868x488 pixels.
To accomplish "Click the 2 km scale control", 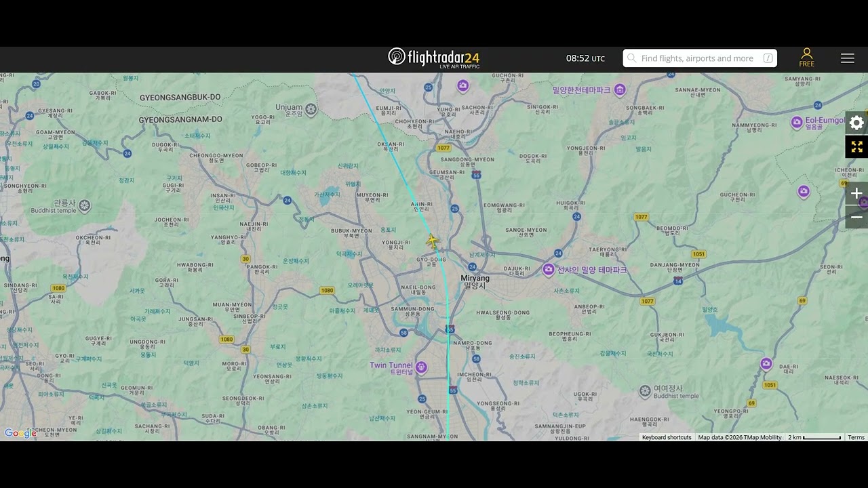I will (x=814, y=437).
